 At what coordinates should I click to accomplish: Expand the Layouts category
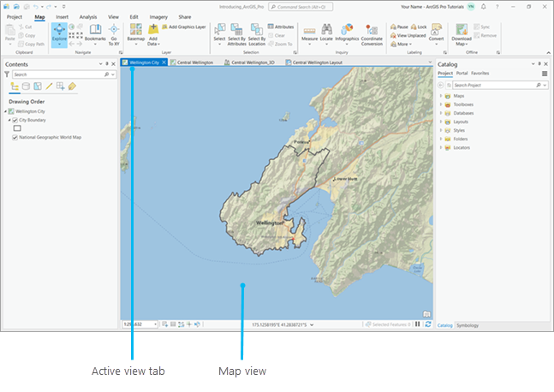coord(441,122)
